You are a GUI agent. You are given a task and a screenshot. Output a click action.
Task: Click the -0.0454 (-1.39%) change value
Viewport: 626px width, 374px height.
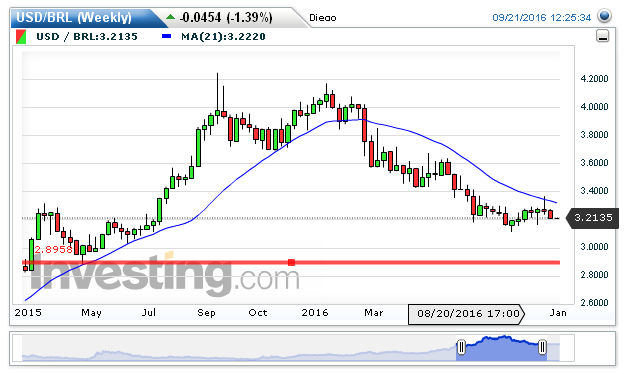pos(226,17)
